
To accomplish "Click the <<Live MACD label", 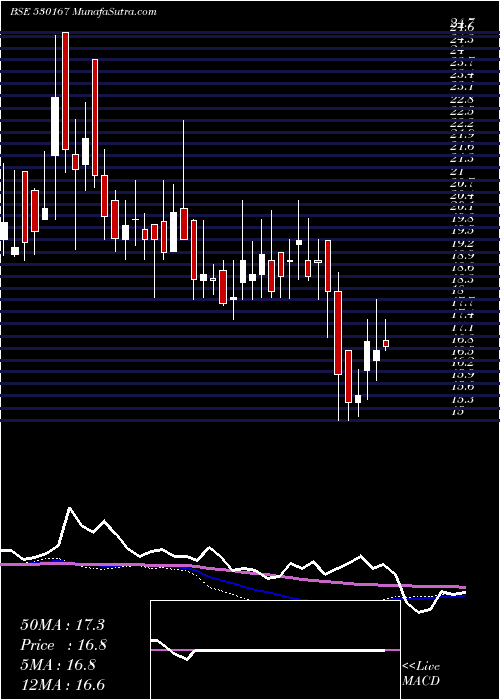I will coord(421,674).
